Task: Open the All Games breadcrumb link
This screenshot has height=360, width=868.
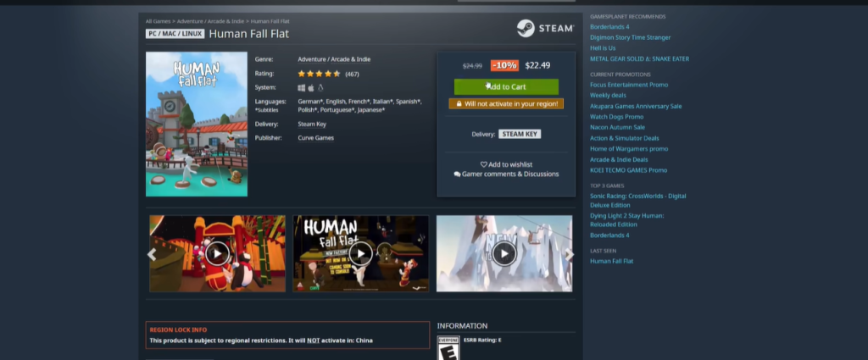Action: (159, 20)
